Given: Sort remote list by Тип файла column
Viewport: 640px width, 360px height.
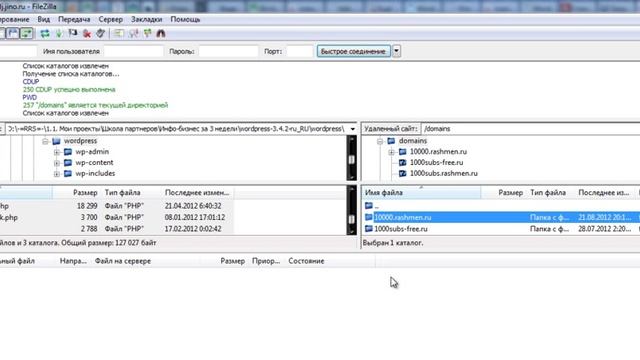Looking at the screenshot, I should (x=548, y=193).
